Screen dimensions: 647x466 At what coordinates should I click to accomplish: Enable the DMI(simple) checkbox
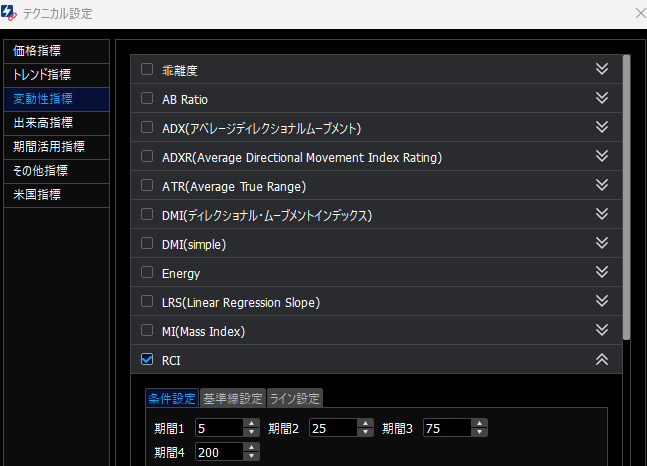click(147, 244)
